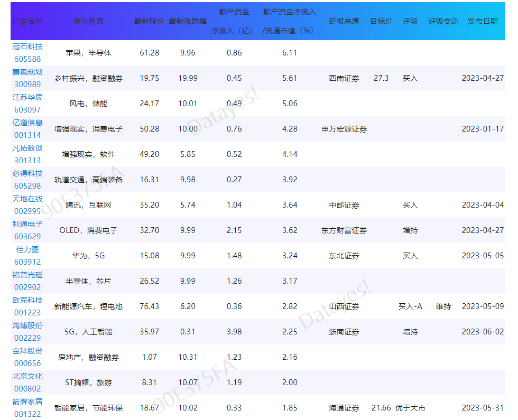Open stock code 001322
518x420 pixels.
tap(27, 414)
